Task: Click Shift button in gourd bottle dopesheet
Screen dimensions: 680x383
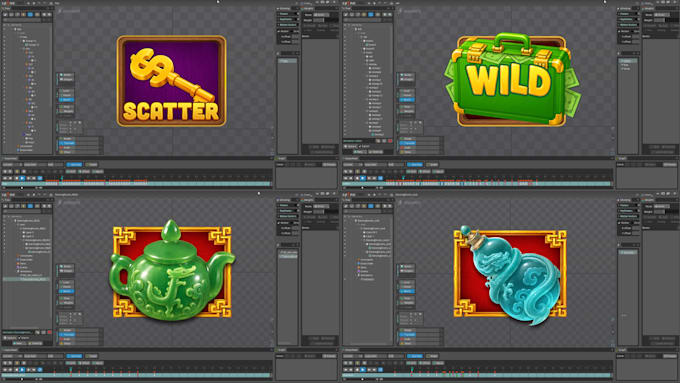Action: (411, 363)
